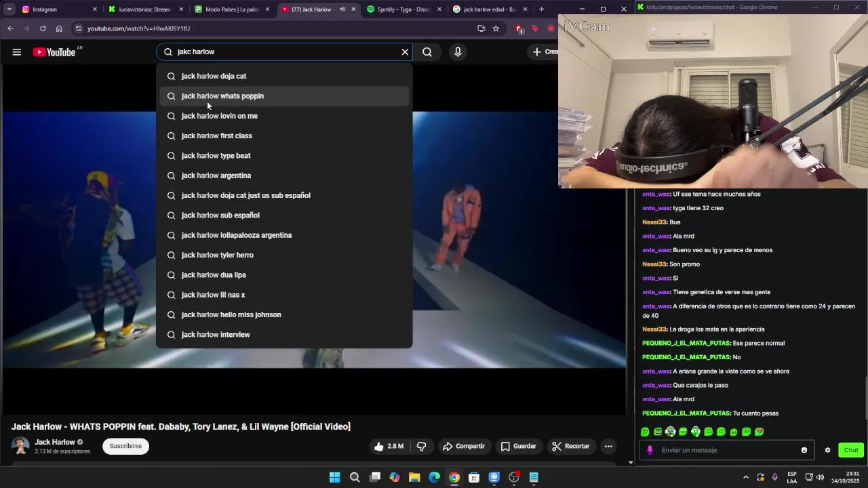Pick suggestion jack harlow dua lipa
The width and height of the screenshot is (868, 488).
pos(284,275)
